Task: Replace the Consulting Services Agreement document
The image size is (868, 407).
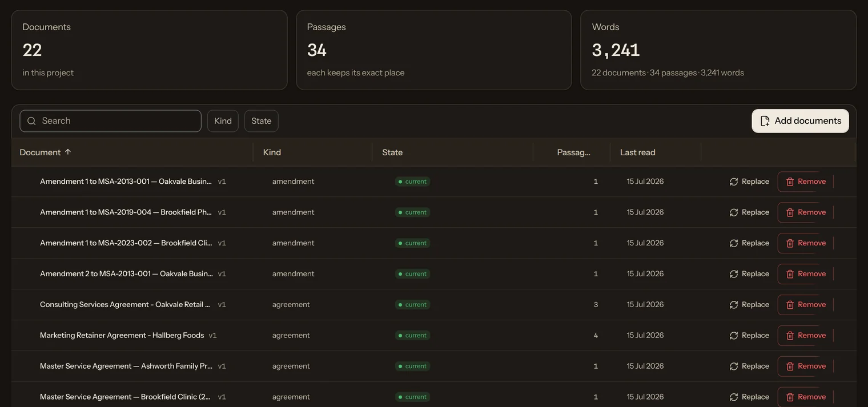Action: pyautogui.click(x=749, y=305)
